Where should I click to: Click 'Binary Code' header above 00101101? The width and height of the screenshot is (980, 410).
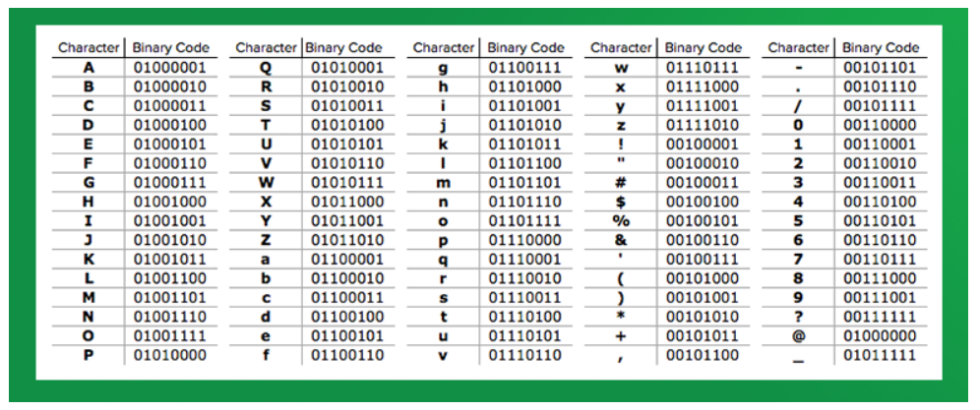(x=881, y=47)
